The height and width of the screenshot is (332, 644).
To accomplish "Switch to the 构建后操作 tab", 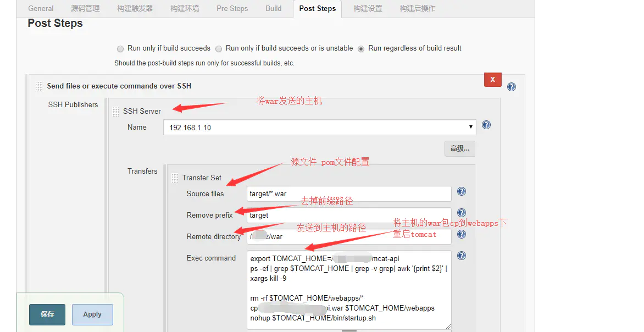I will [x=418, y=8].
